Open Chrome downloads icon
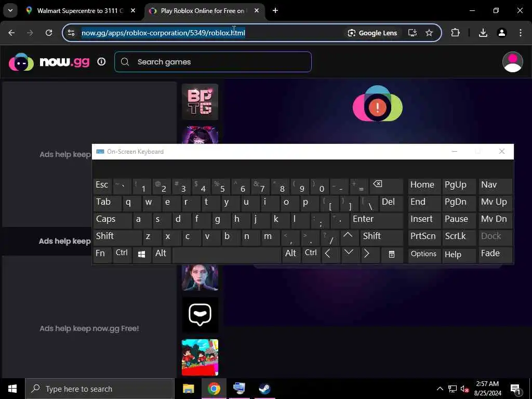Viewport: 532px width, 399px height. coord(483,33)
